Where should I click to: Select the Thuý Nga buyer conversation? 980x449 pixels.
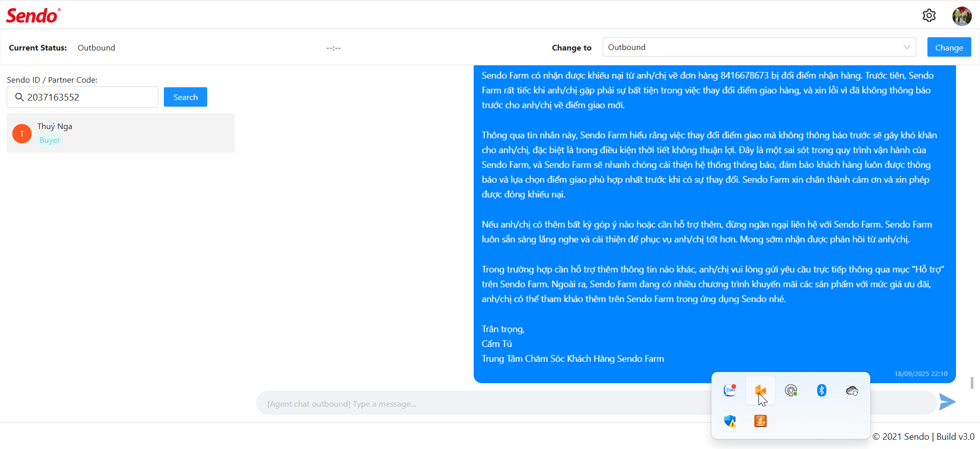tap(120, 133)
